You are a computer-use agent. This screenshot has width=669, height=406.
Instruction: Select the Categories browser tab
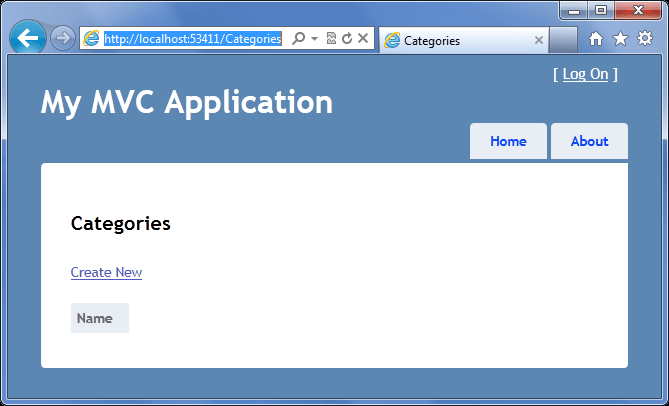pos(463,41)
